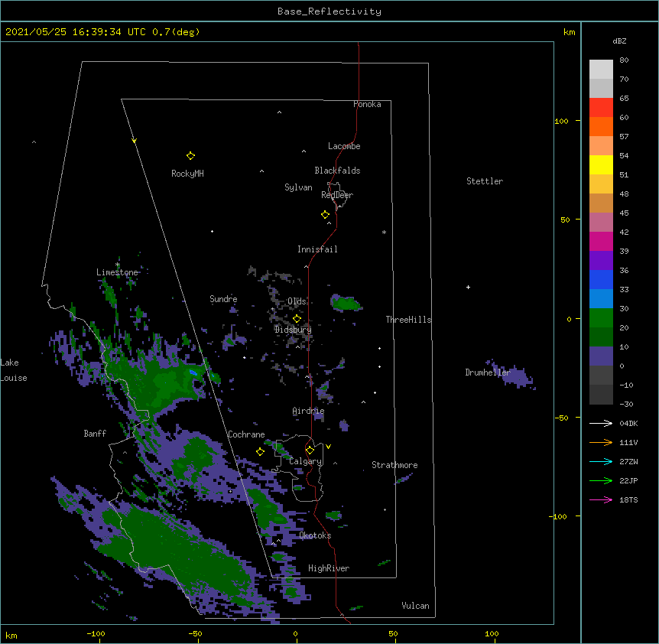
Task: Click the orange 111V arrow in legend
Action: tap(601, 442)
